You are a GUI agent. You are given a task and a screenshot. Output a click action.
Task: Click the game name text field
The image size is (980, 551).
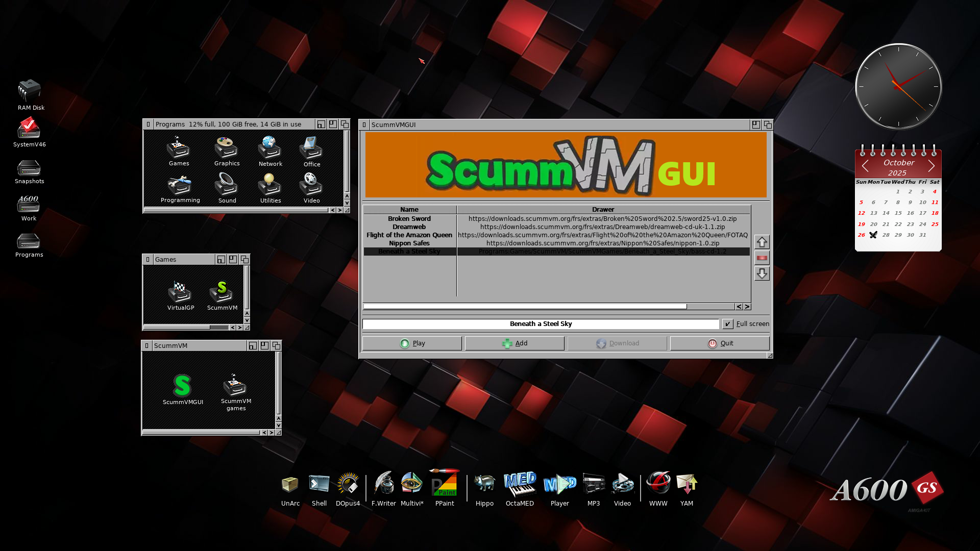click(x=541, y=324)
